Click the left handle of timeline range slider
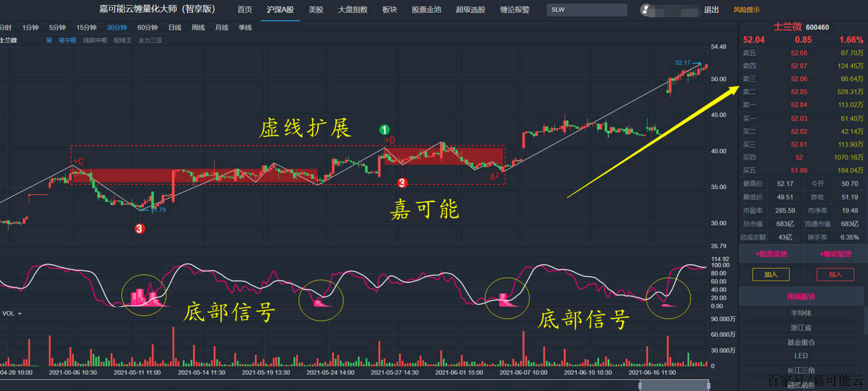The image size is (868, 391). (640, 385)
